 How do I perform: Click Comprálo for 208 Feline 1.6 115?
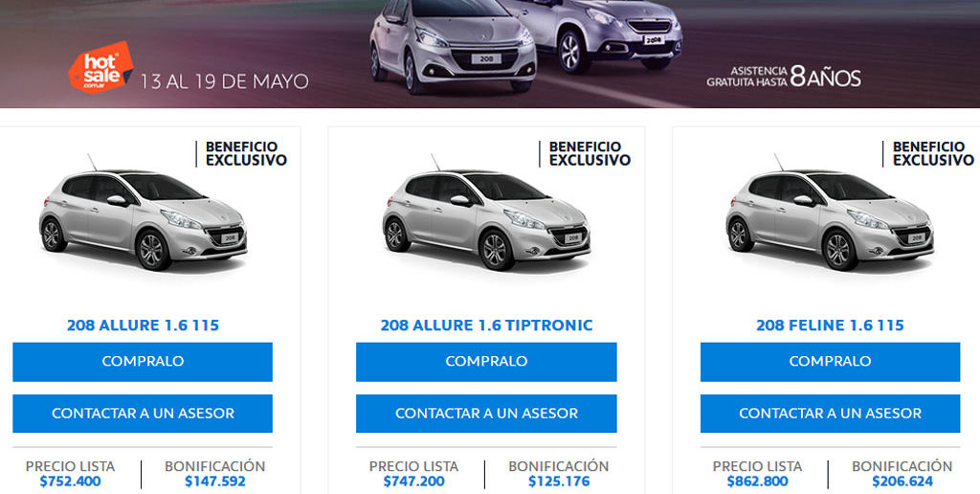(x=830, y=362)
